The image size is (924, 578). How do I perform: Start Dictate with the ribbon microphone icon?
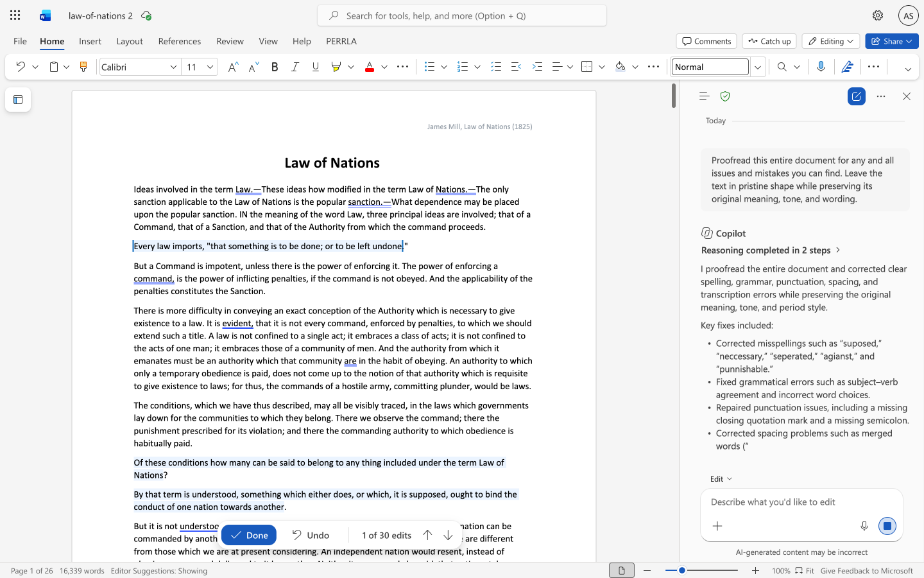[x=821, y=67]
